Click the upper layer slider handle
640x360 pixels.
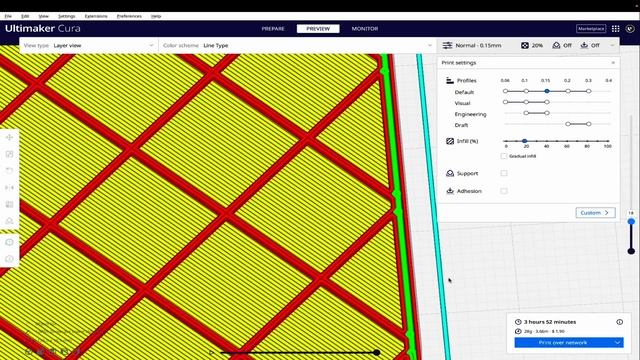pyautogui.click(x=631, y=221)
